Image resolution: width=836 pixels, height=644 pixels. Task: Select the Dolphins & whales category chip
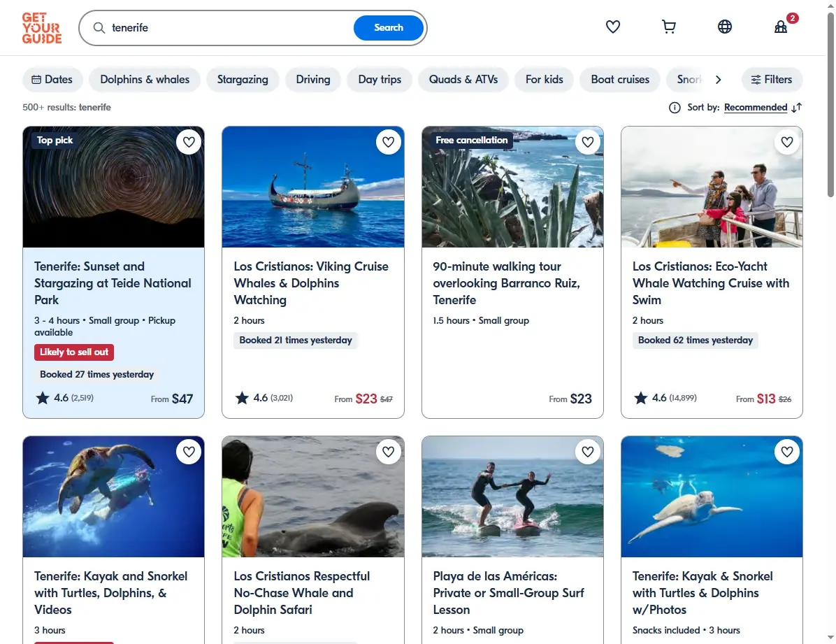pyautogui.click(x=145, y=80)
